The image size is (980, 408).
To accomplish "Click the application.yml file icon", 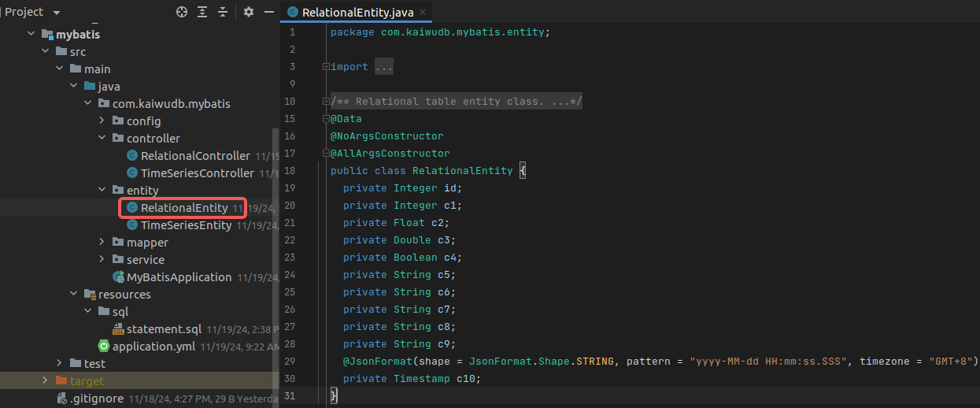I will click(103, 346).
